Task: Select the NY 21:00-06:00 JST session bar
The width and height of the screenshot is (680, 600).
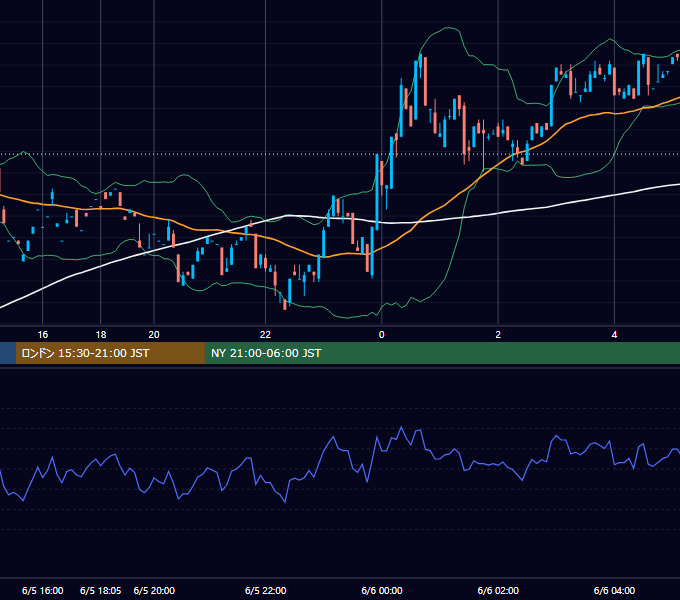Action: pos(442,353)
